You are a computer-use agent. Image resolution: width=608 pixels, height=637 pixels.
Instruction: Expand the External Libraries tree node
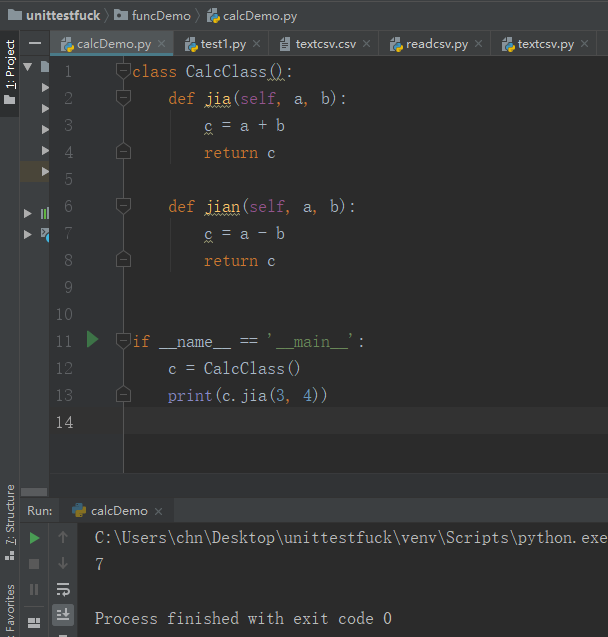[x=28, y=213]
